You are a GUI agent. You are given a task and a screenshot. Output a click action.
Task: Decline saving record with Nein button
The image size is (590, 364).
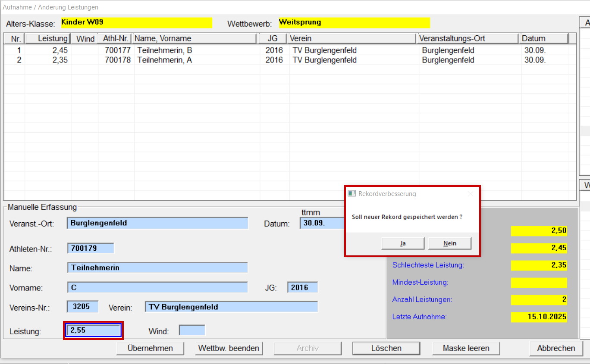pos(450,243)
